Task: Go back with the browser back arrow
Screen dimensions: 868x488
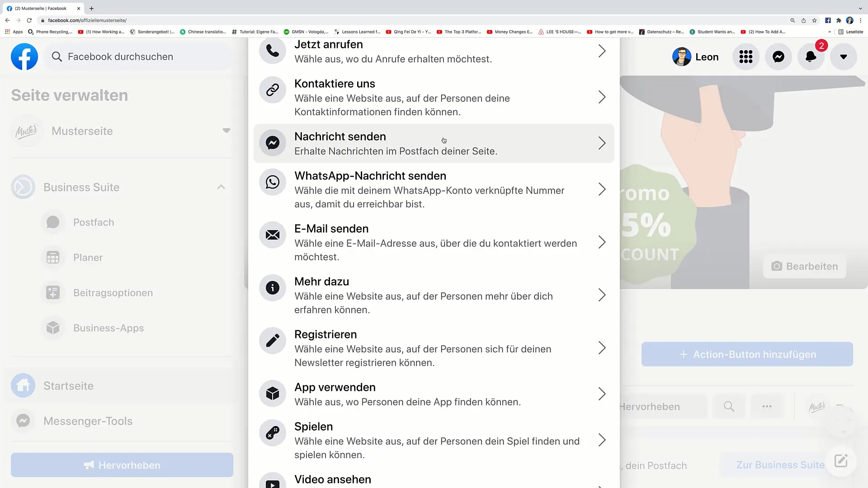Action: 8,20
